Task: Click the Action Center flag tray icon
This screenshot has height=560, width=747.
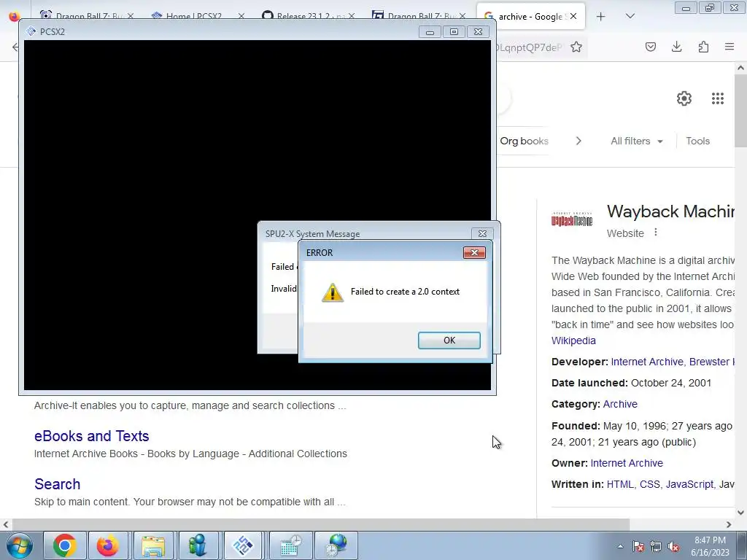Action: (638, 546)
